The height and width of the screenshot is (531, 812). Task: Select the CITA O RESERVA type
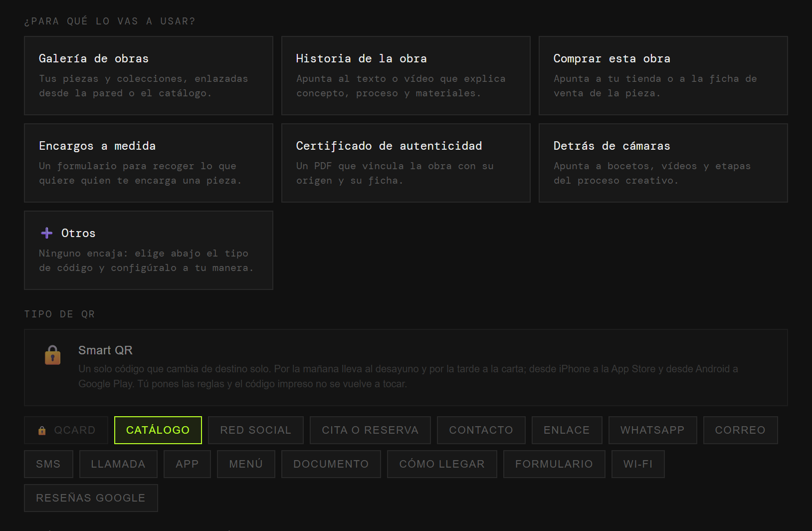point(370,430)
